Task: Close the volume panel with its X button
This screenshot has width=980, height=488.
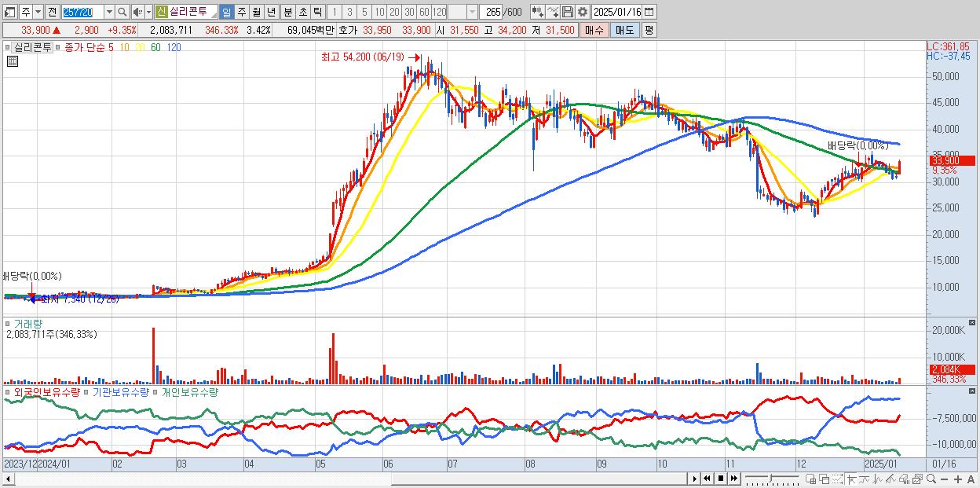Action: [x=973, y=322]
